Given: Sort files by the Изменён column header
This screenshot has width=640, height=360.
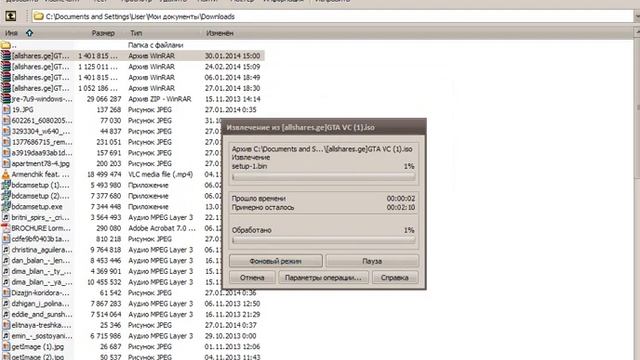Looking at the screenshot, I should [x=220, y=33].
